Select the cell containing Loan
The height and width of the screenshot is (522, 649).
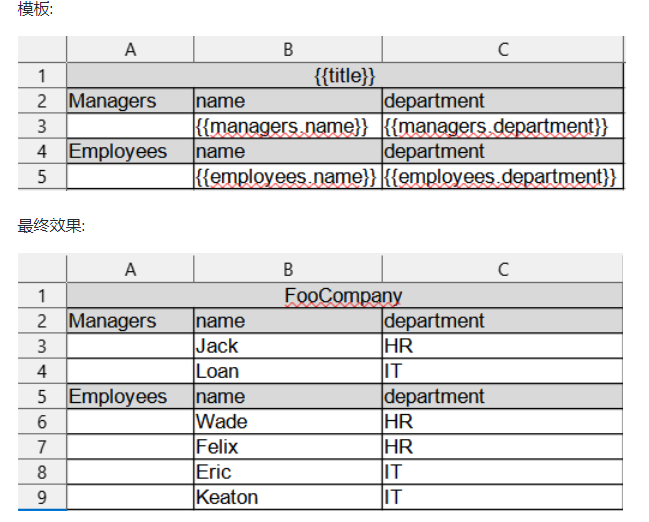pos(287,371)
